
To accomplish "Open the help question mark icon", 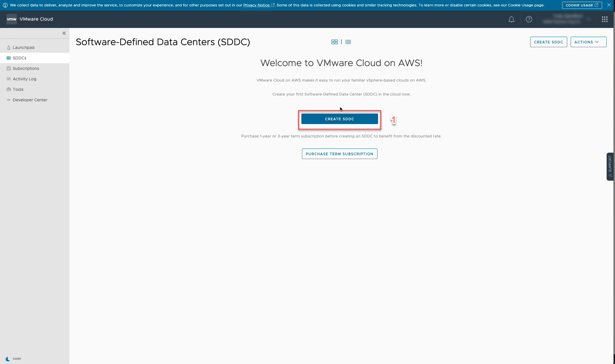I will click(529, 19).
